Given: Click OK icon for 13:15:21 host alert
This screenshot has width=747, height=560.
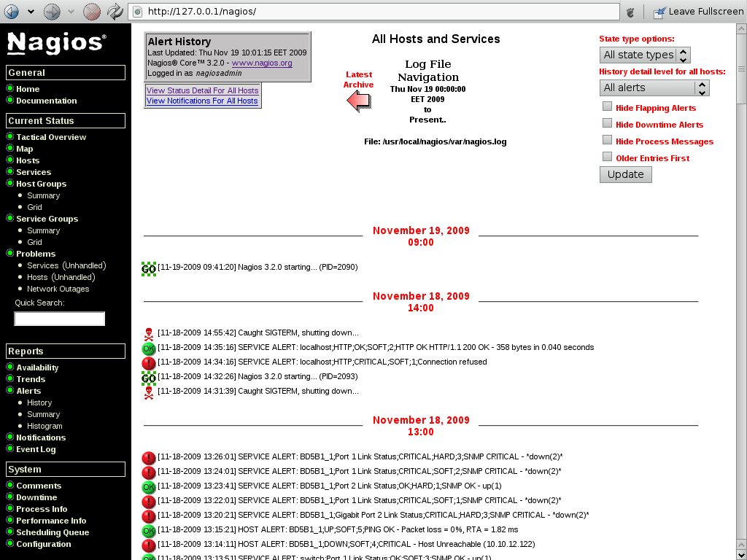Looking at the screenshot, I should [x=149, y=531].
